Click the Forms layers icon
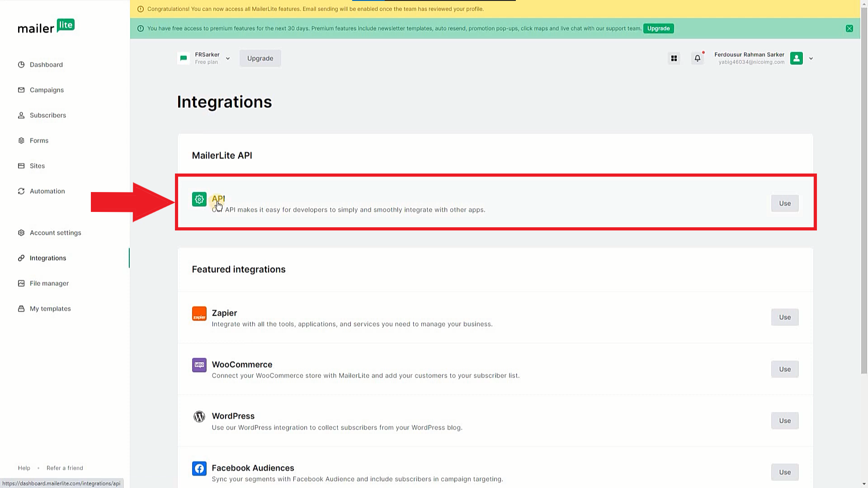Viewport: 868px width, 488px height. (21, 141)
